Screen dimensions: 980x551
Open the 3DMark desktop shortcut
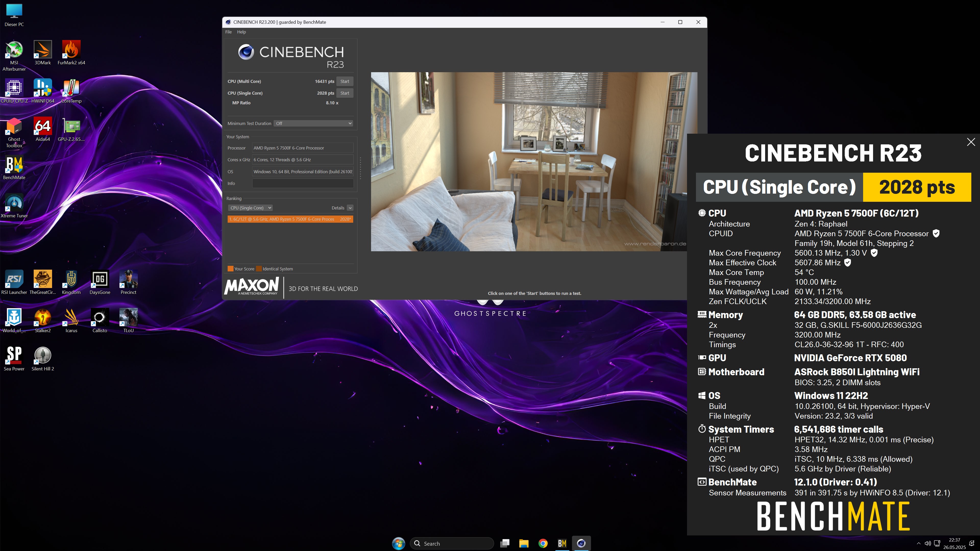point(43,53)
